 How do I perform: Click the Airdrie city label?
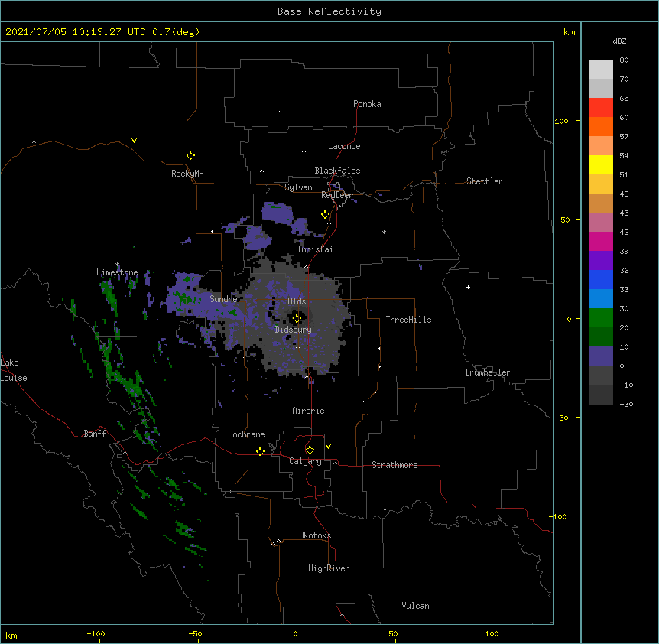tap(308, 411)
